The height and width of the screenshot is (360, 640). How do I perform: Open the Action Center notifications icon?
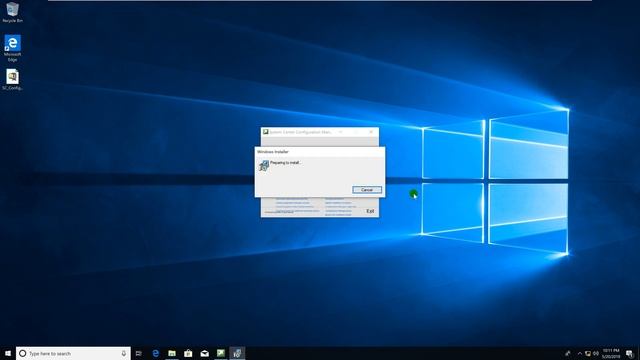(630, 353)
